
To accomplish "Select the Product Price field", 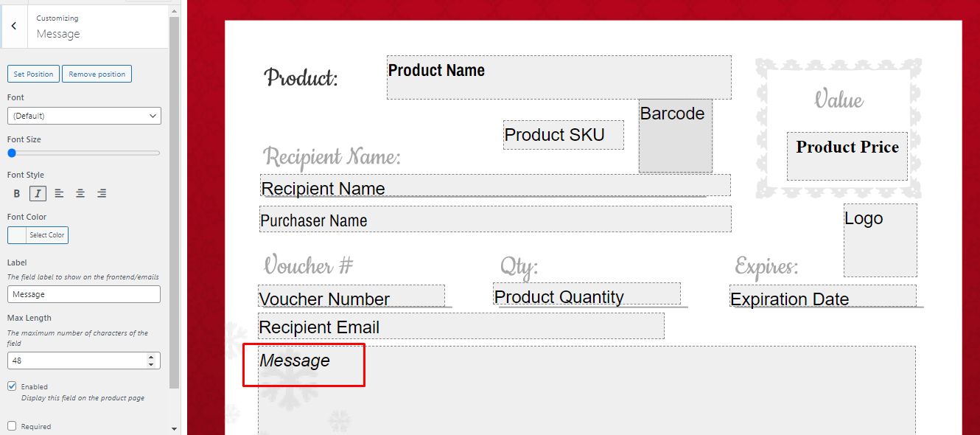I will (x=847, y=156).
